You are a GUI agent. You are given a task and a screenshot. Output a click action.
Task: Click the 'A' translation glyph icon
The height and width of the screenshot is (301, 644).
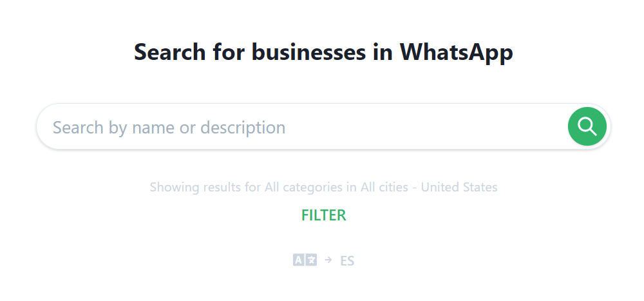point(299,260)
